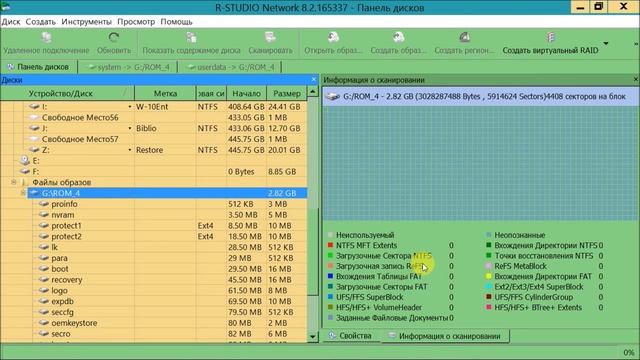Switch to the userdata -> G:/ROM_4 tab
This screenshot has width=640, height=360.
click(230, 67)
